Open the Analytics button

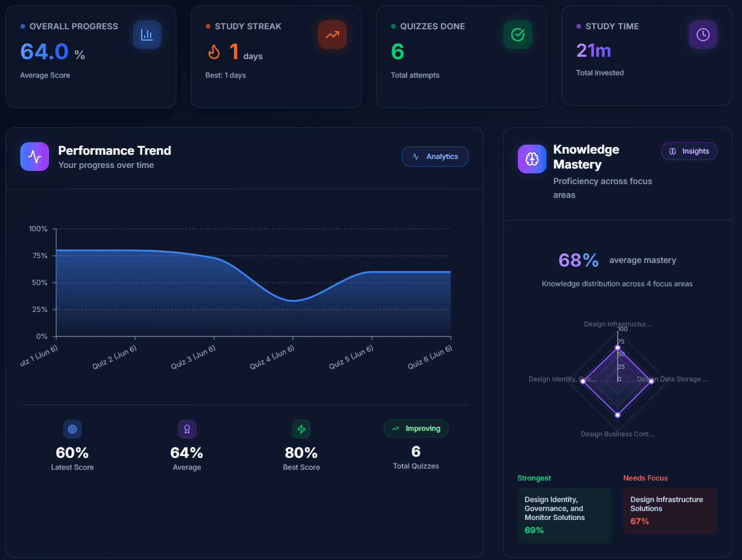(435, 157)
